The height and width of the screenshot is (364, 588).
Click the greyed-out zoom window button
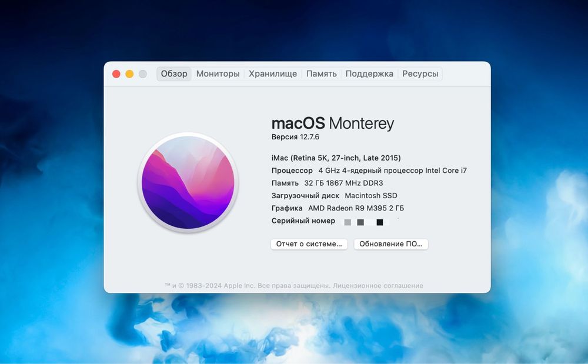(142, 74)
